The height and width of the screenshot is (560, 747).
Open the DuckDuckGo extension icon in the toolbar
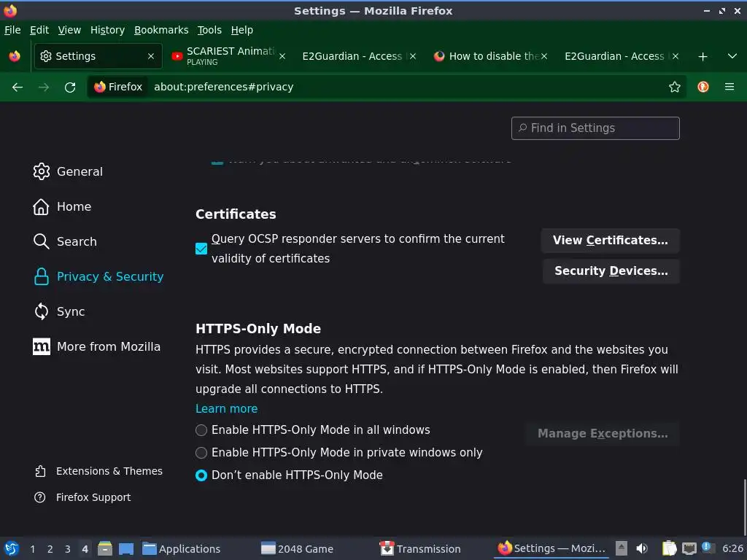[x=703, y=87]
